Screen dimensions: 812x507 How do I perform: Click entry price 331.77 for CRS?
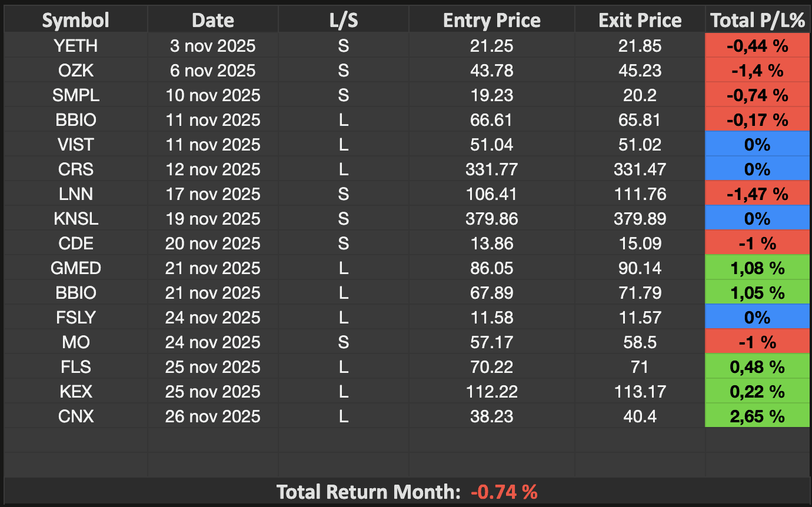pyautogui.click(x=492, y=169)
